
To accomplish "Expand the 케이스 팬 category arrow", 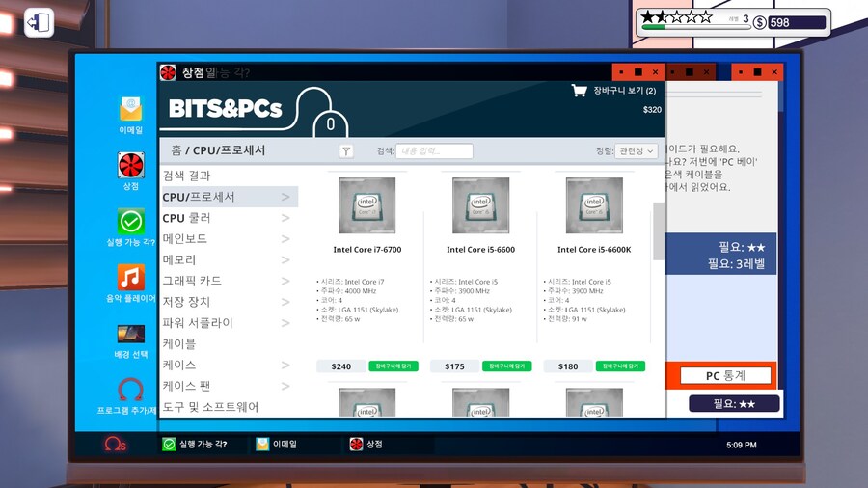I will pos(285,386).
